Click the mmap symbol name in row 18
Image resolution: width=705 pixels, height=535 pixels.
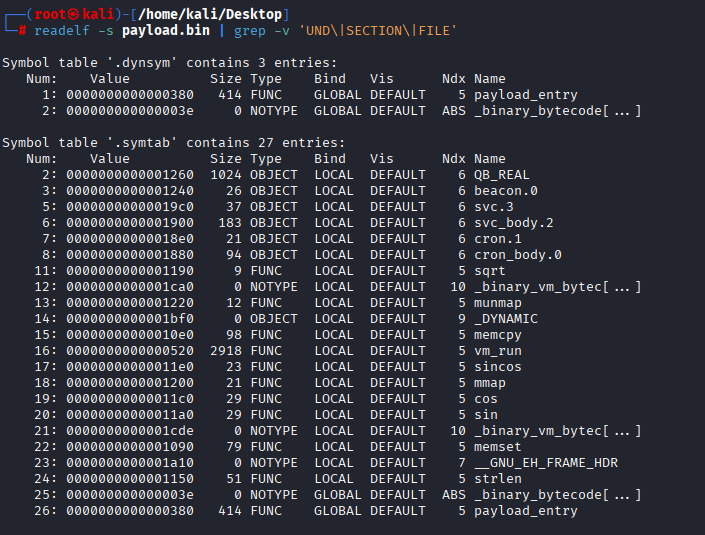(489, 383)
